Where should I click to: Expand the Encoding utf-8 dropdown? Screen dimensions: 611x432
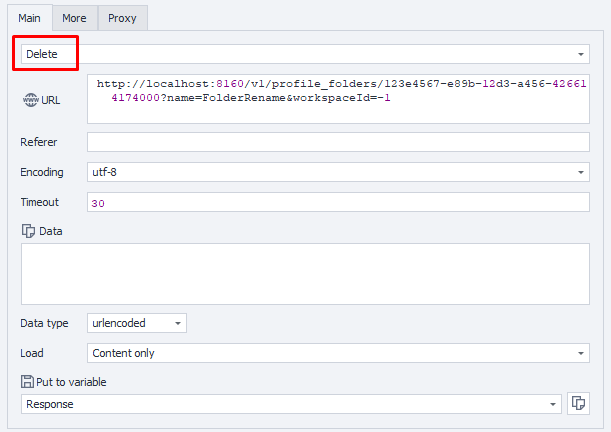click(x=338, y=172)
